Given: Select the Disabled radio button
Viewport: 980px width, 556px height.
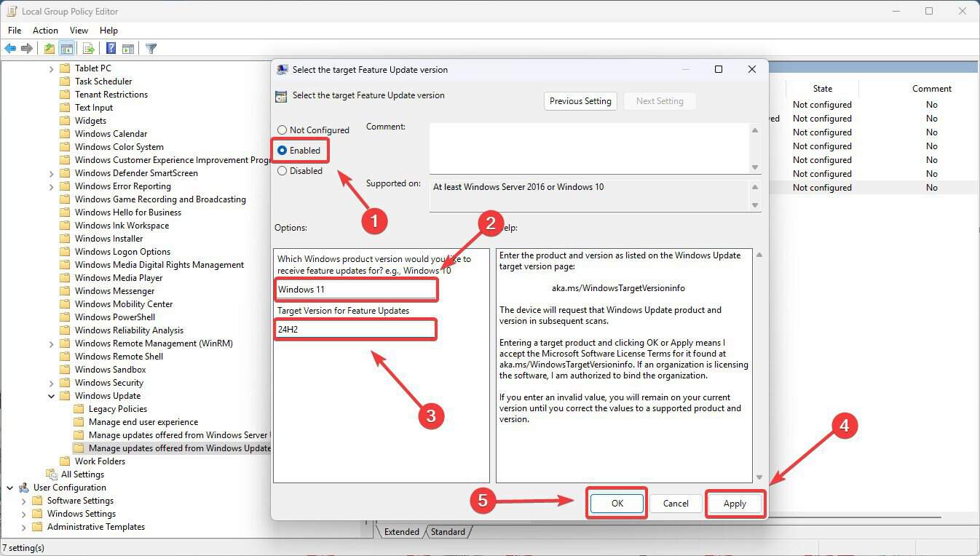Looking at the screenshot, I should [x=282, y=171].
